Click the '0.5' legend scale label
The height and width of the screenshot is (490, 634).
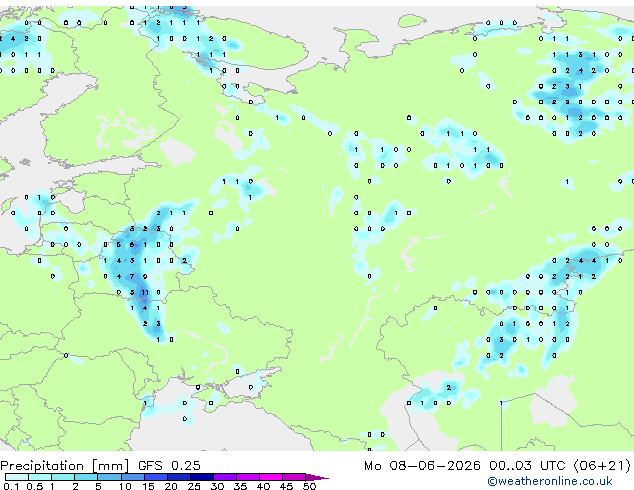pos(35,486)
